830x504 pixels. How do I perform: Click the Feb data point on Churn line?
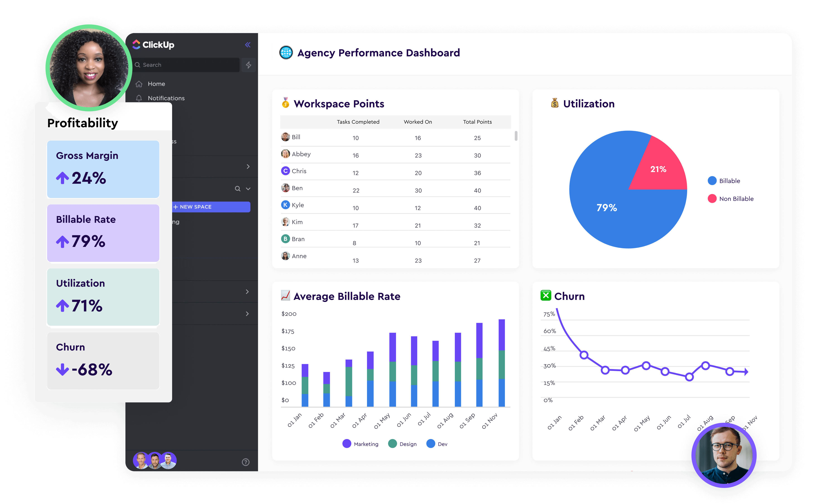click(x=584, y=355)
